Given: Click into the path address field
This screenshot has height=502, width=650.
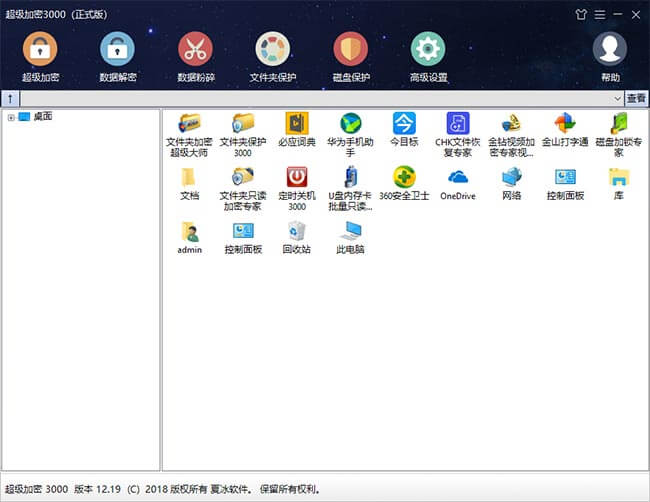Looking at the screenshot, I should click(316, 99).
